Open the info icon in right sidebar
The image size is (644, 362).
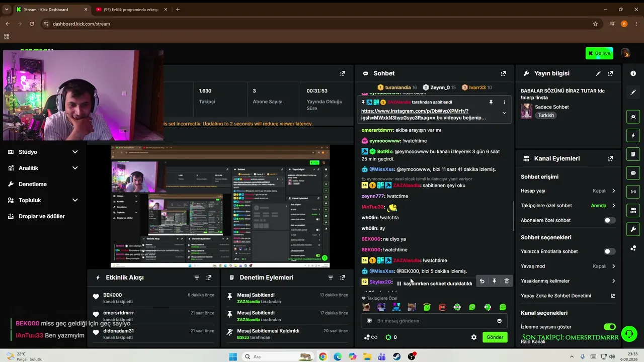[633, 73]
